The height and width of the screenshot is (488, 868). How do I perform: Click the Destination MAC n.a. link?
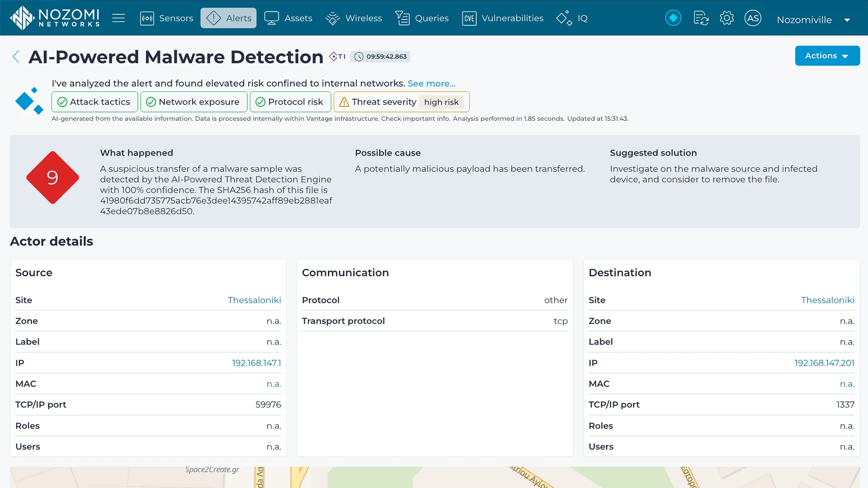coord(847,384)
